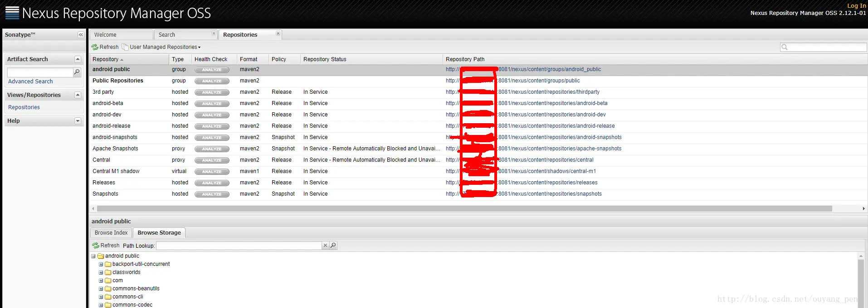868x308 pixels.
Task: Open android_public repository path link
Action: point(523,69)
